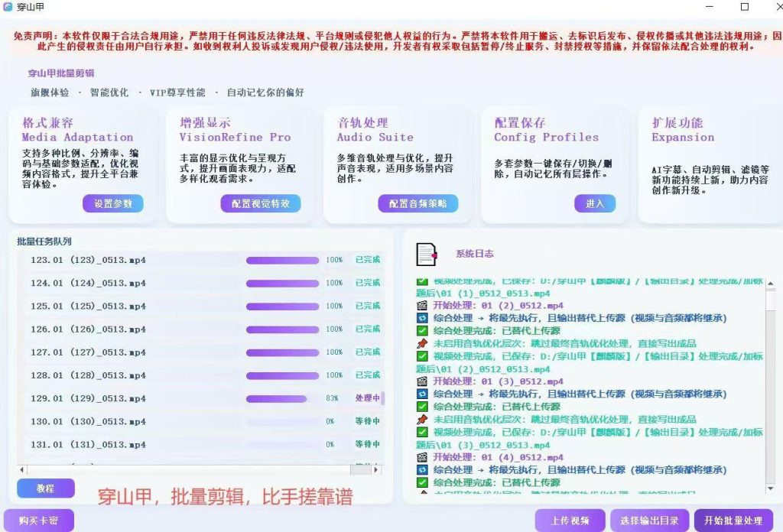Viewport: 783px width, 532px height.
Task: Click refresh icon right below 开始处理: 01 (2)_0512.mp4 line
Action: tap(422, 318)
